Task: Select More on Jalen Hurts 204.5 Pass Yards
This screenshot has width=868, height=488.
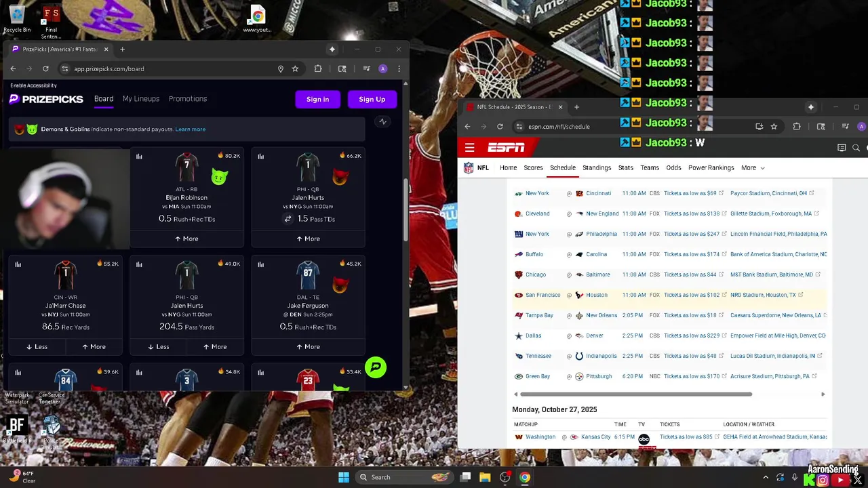Action: coord(215,346)
